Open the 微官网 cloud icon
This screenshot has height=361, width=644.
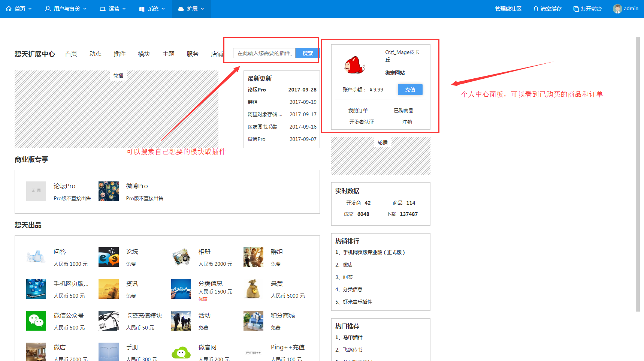pos(181,352)
